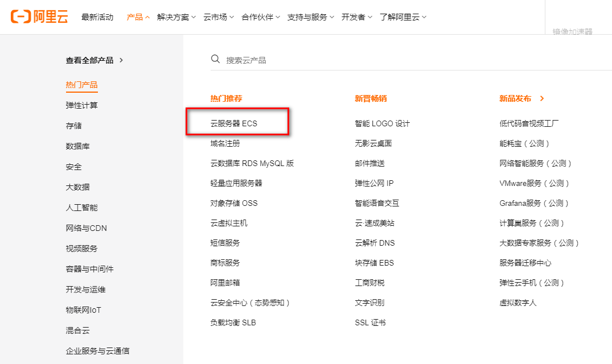The width and height of the screenshot is (612, 364).
Task: Open 轻量应用服务器 link
Action: point(236,183)
